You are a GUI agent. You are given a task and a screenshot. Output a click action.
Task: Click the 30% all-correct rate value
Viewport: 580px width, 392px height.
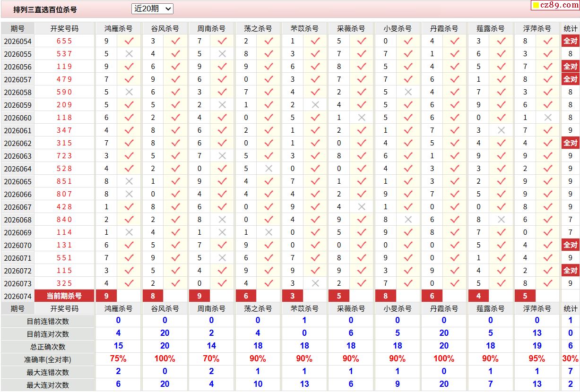point(571,359)
